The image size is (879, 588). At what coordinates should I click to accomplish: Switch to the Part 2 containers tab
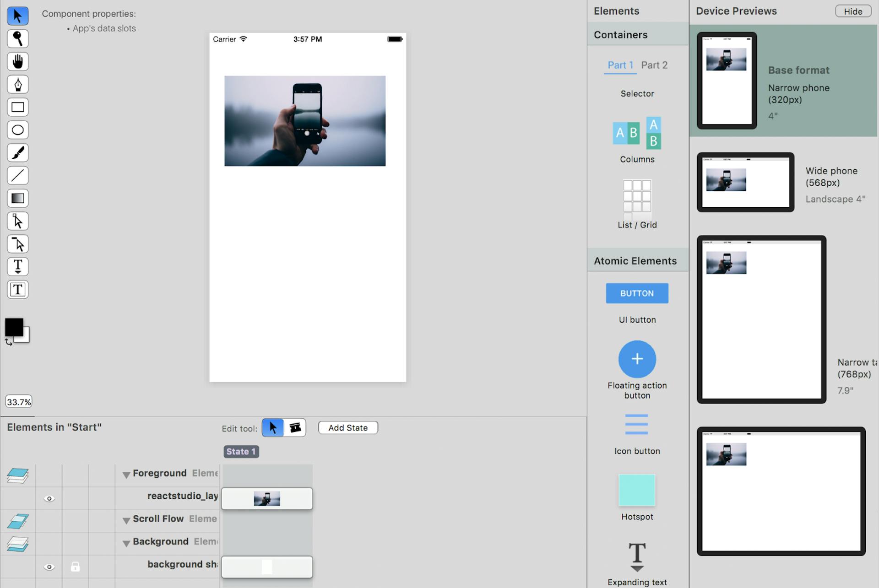(654, 65)
